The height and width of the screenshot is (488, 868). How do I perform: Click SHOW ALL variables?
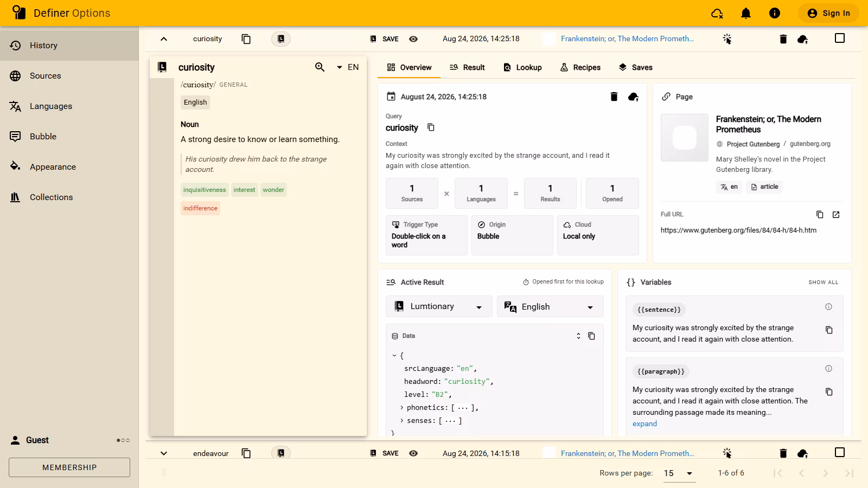[x=823, y=282]
